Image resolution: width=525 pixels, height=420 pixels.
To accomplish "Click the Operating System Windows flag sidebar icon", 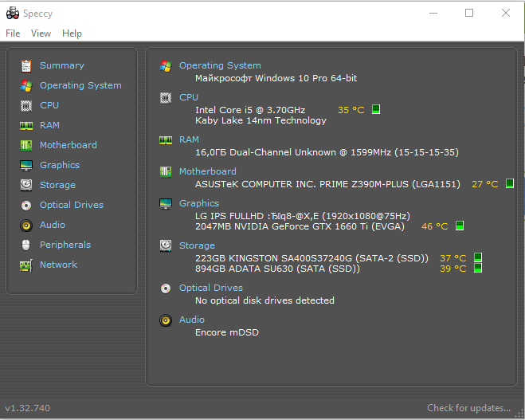I will pos(26,86).
